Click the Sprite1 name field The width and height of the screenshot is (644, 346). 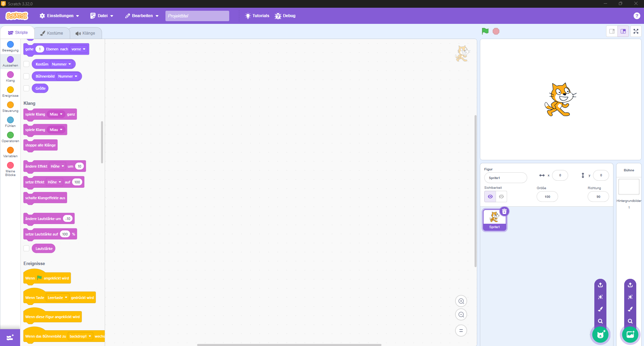pyautogui.click(x=505, y=178)
